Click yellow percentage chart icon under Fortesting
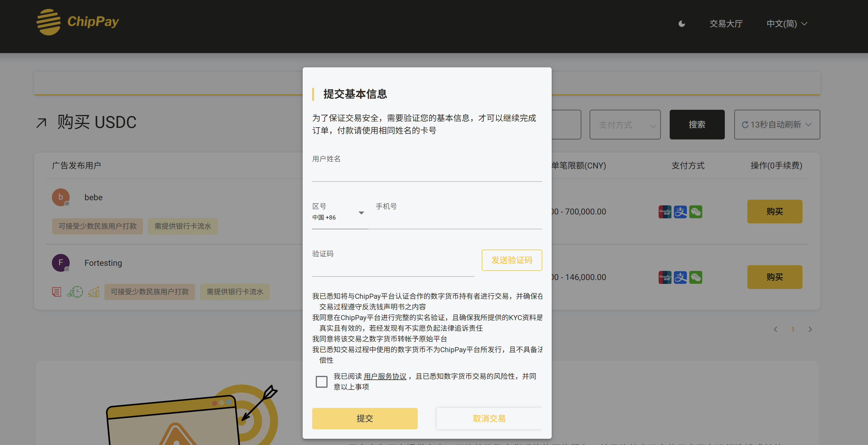 click(x=94, y=292)
